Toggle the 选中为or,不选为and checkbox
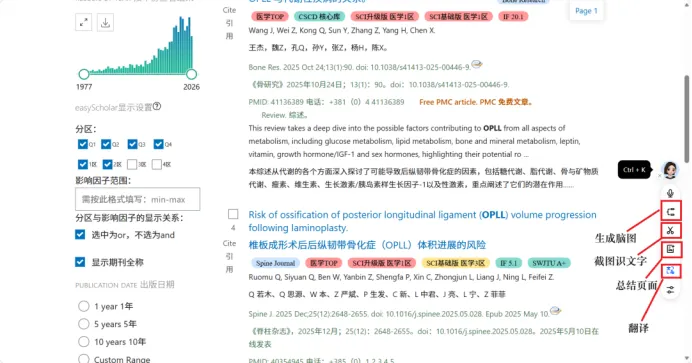The image size is (692, 363). tap(80, 234)
